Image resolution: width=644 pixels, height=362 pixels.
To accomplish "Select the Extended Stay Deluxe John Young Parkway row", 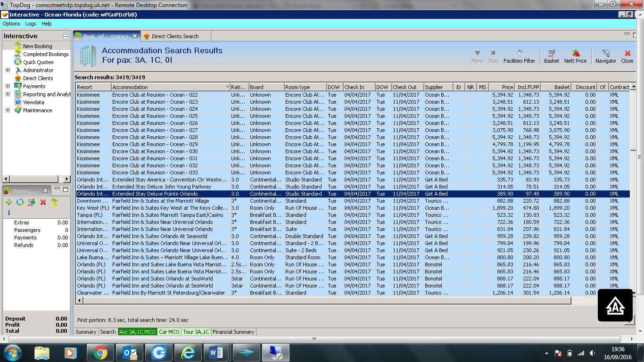I will (x=353, y=187).
